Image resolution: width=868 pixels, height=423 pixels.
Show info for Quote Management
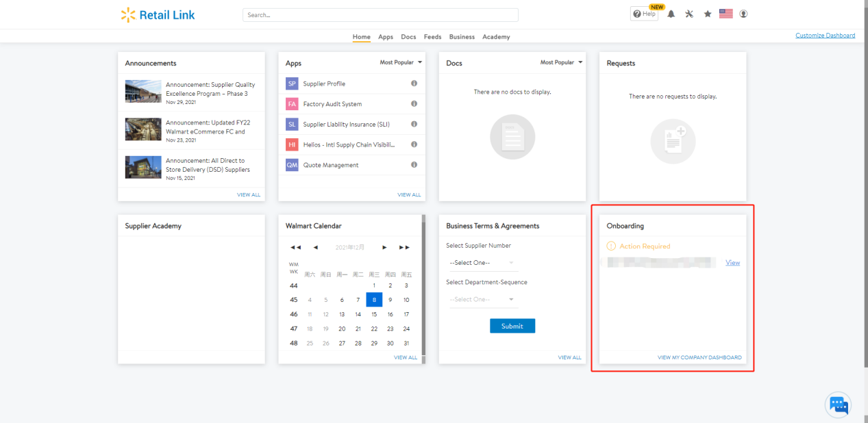(414, 165)
